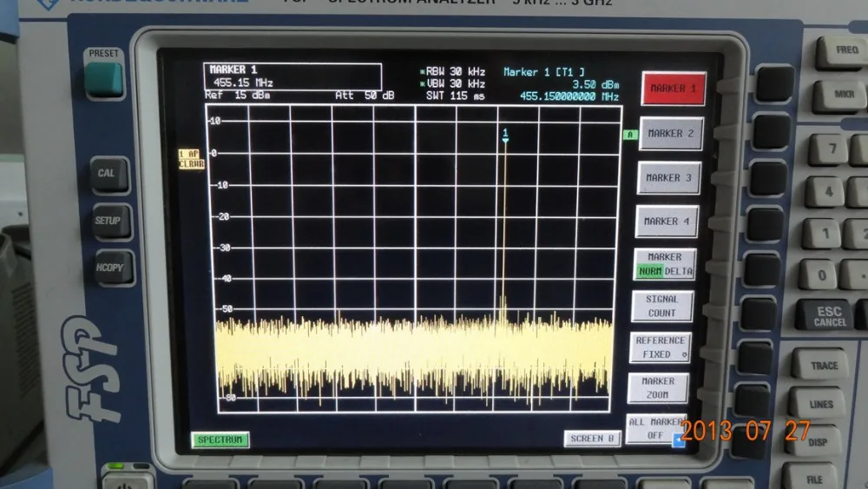Push the CAL hardware key
The height and width of the screenshot is (489, 868).
[x=109, y=174]
